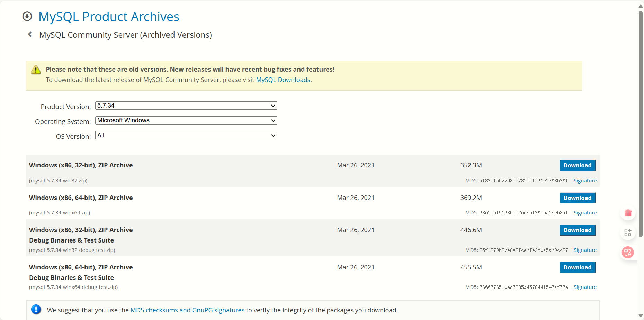Image resolution: width=644 pixels, height=320 pixels.
Task: Click the blue info icon near checksum suggestion
Action: pyautogui.click(x=36, y=309)
